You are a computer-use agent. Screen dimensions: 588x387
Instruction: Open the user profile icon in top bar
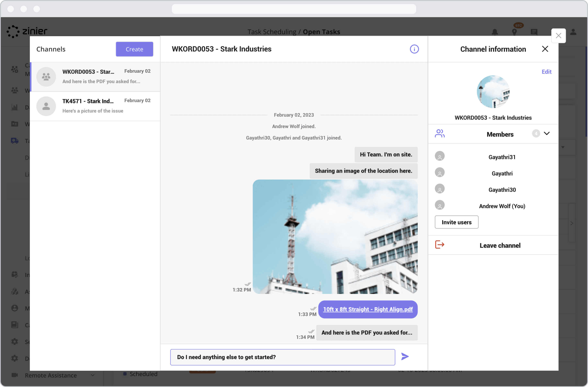[573, 32]
